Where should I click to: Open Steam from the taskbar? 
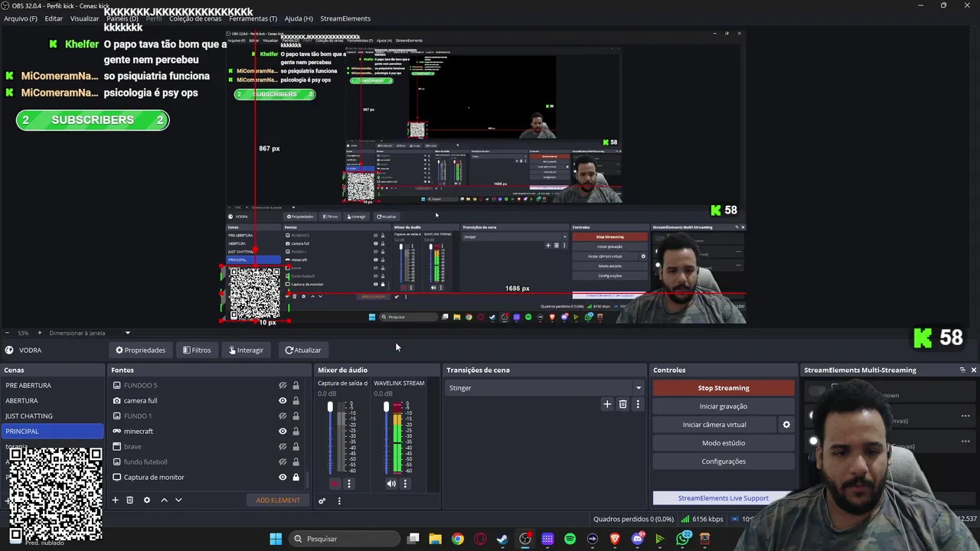click(x=502, y=539)
